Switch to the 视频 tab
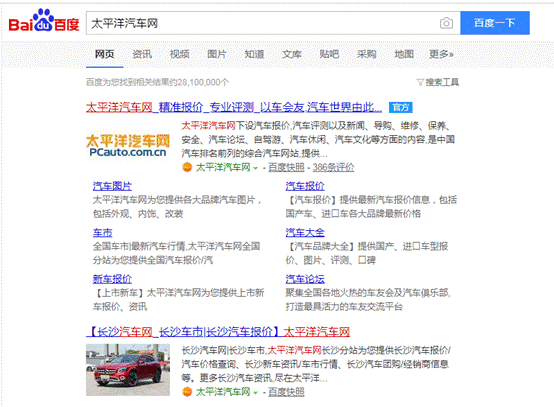Image resolution: width=554 pixels, height=407 pixels. tap(179, 54)
